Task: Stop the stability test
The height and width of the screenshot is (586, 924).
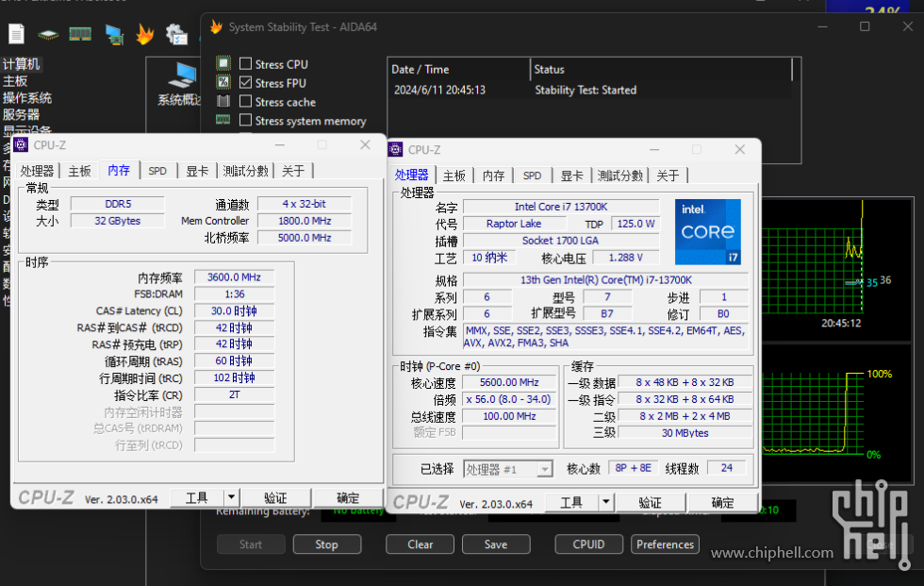Action: [x=326, y=544]
